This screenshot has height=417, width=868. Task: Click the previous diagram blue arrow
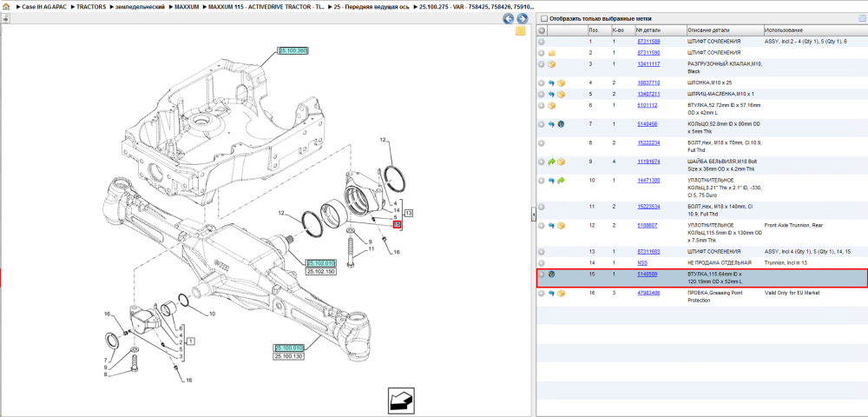tap(508, 19)
